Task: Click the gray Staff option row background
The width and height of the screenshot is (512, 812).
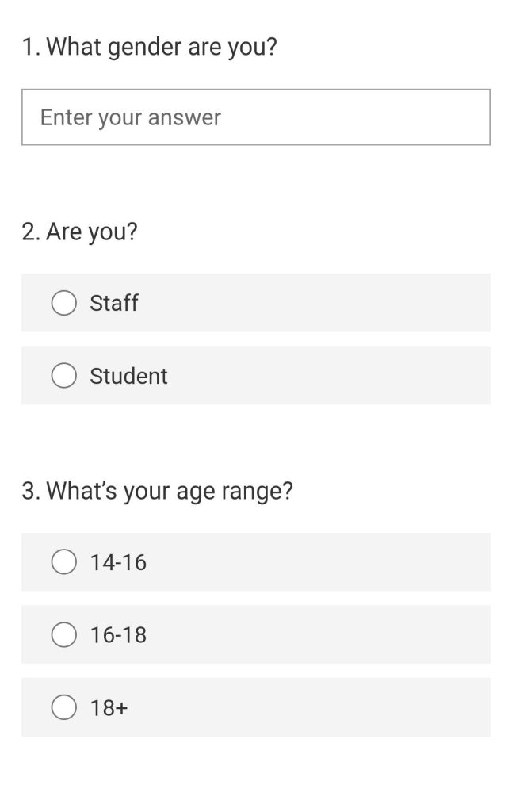Action: 256,303
